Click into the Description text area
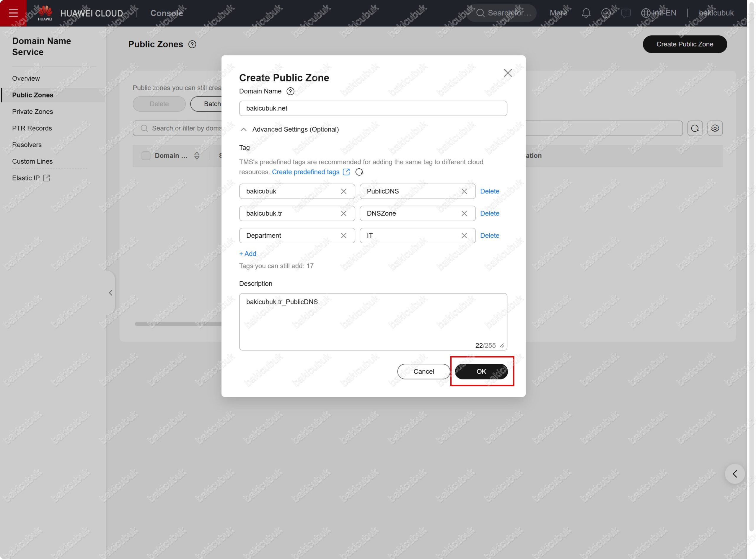Viewport: 756px width, 559px height. coord(373,322)
